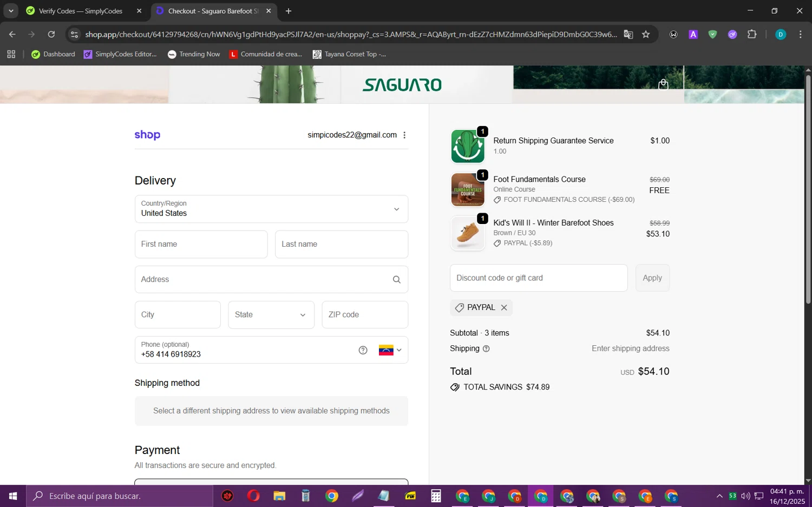Click Return Shipping Guarantee Service thumbnail
The image size is (812, 507).
tap(468, 146)
